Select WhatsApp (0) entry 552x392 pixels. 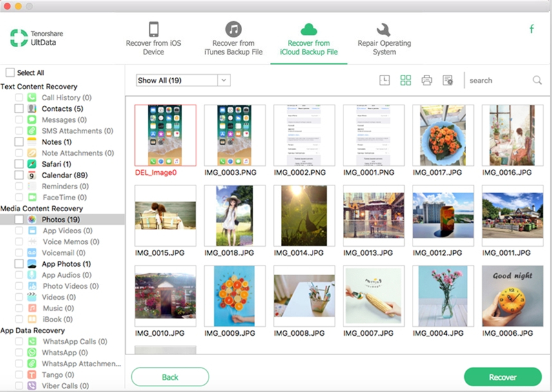pyautogui.click(x=65, y=353)
